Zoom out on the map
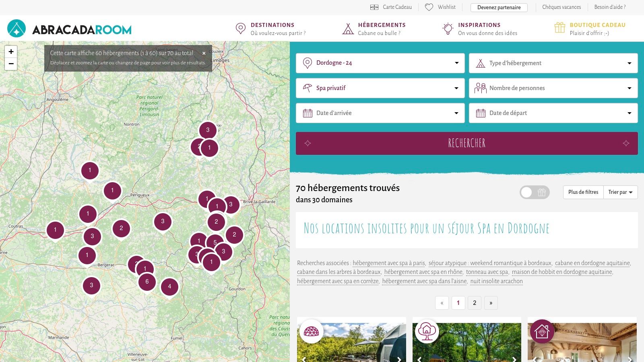644x362 pixels. tap(11, 64)
